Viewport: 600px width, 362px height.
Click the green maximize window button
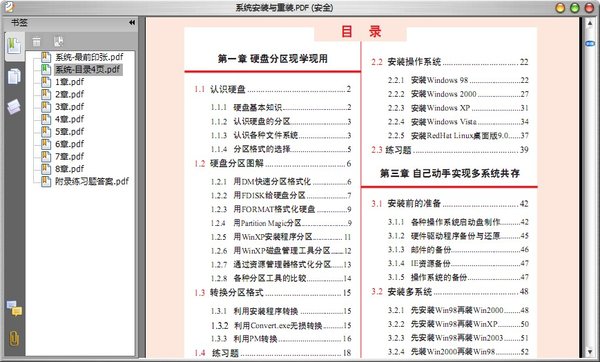click(x=575, y=8)
